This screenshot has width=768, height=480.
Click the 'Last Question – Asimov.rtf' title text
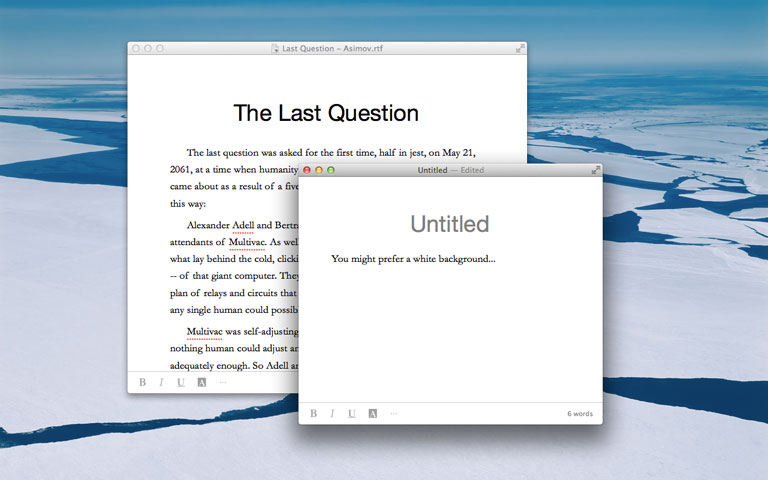[333, 48]
